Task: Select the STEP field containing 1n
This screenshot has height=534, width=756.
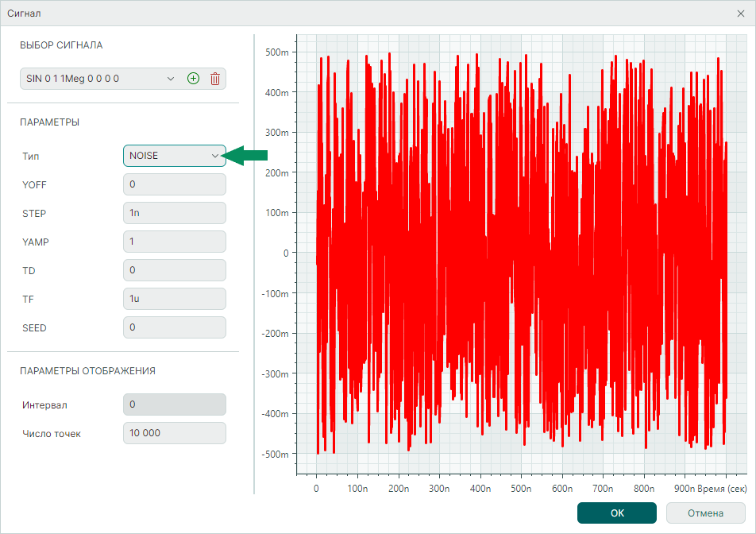Action: [175, 213]
